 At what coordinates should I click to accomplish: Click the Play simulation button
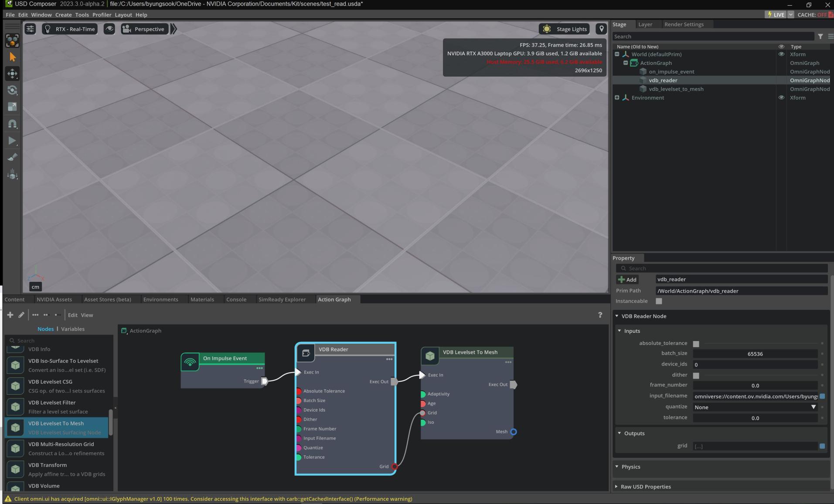[x=12, y=141]
